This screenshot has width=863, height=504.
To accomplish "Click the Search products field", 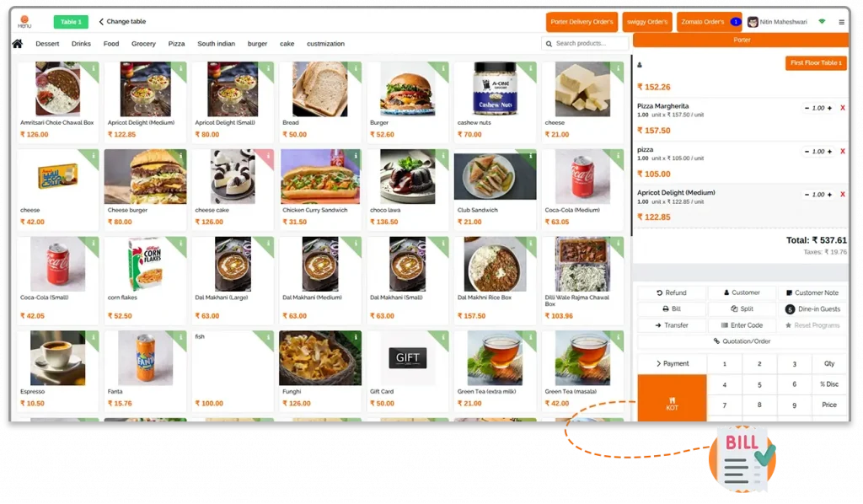I will click(585, 44).
